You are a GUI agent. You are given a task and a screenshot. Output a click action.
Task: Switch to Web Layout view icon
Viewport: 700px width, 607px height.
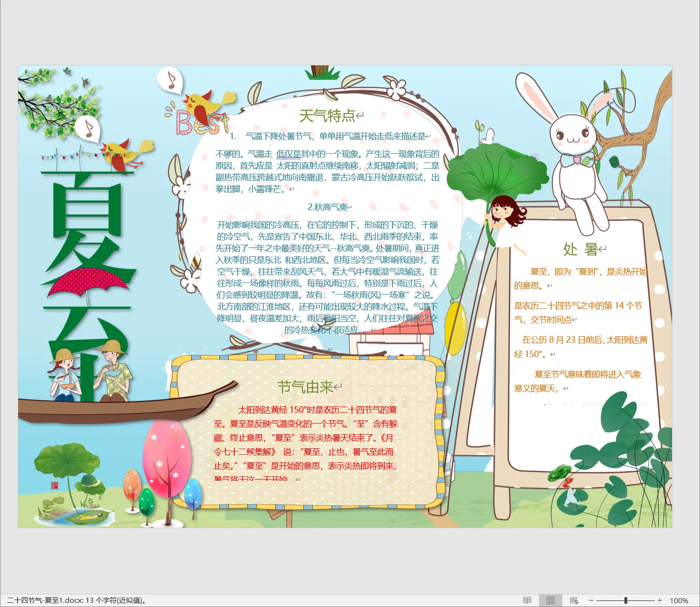pos(574,600)
